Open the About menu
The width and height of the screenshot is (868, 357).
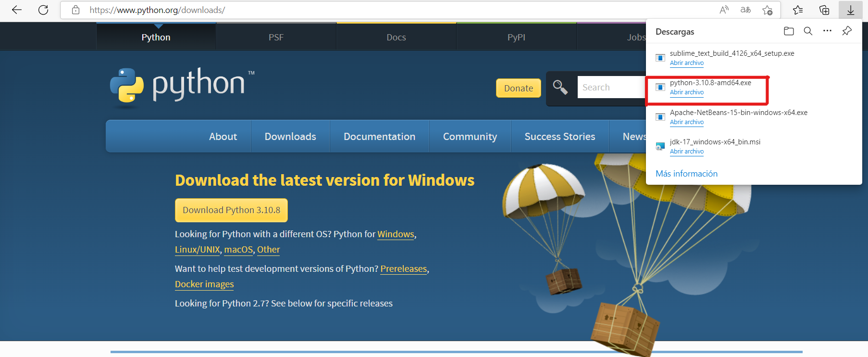tap(223, 137)
